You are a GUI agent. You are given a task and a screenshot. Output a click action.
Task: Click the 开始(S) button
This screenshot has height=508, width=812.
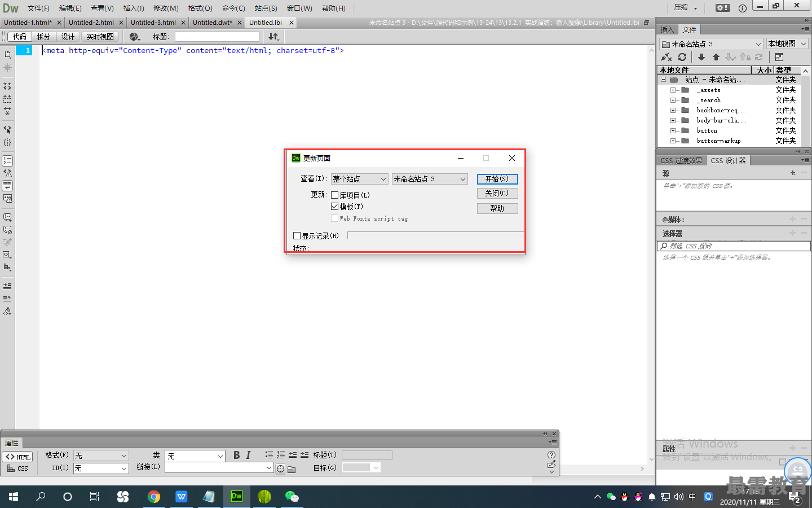pos(497,179)
